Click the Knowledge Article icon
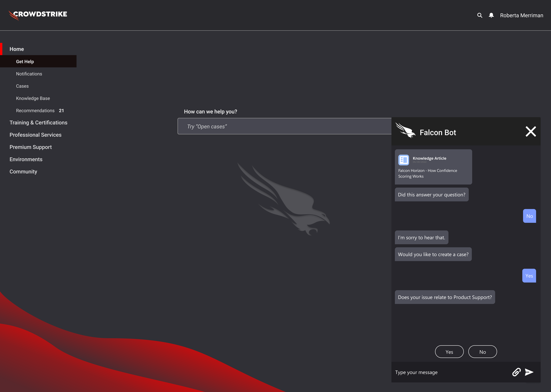This screenshot has height=392, width=551. click(404, 160)
